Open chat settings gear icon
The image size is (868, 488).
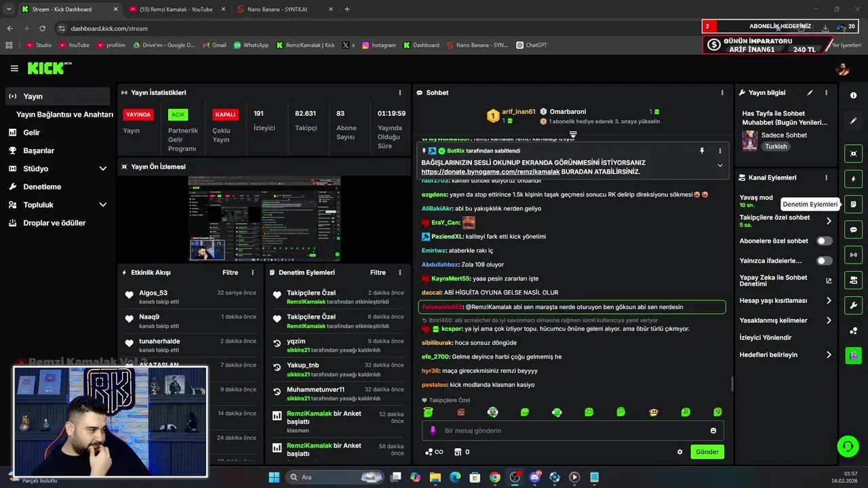click(x=679, y=452)
